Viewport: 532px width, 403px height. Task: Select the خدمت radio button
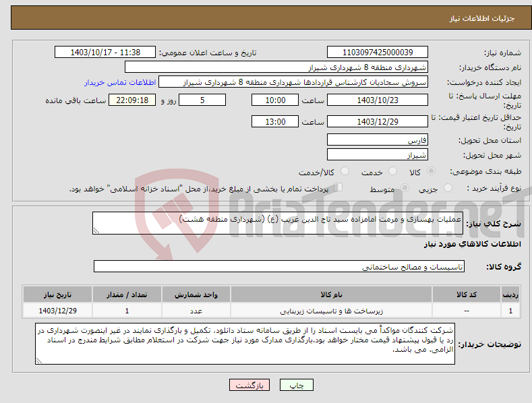[x=392, y=171]
